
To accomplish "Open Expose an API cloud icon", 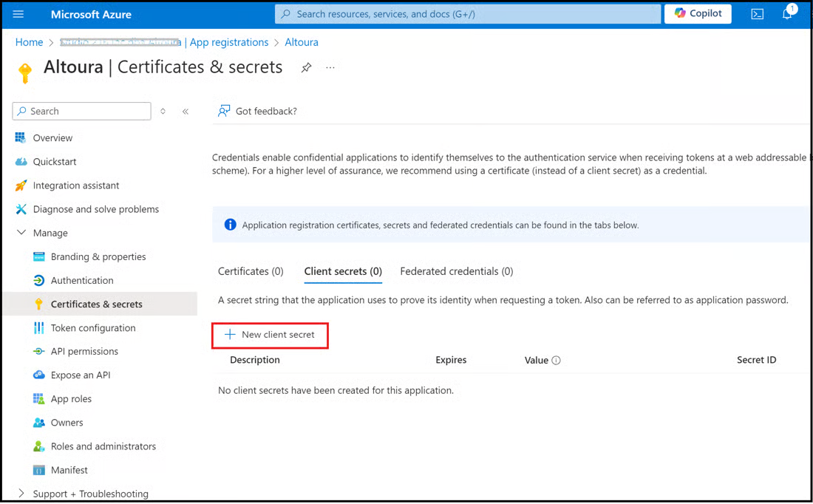I will [x=39, y=375].
